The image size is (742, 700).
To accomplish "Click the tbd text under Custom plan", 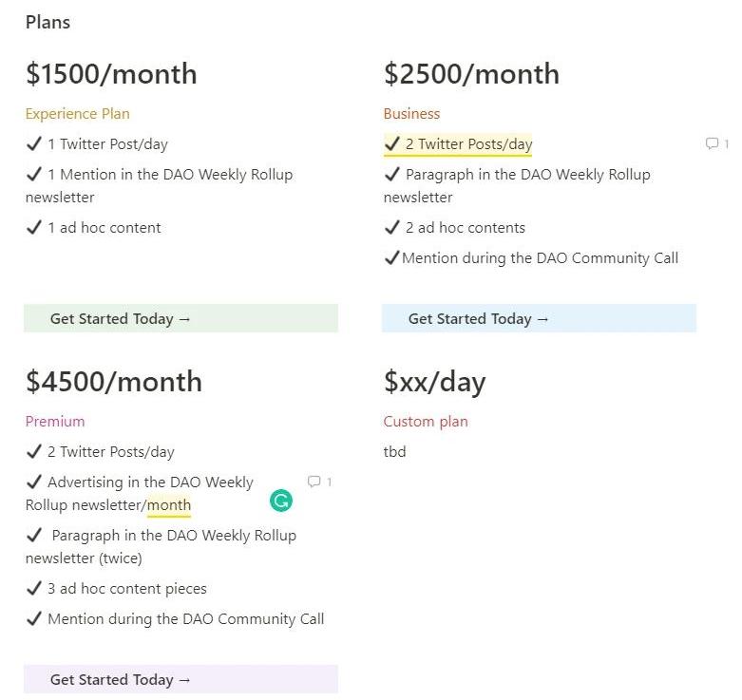I will (394, 452).
